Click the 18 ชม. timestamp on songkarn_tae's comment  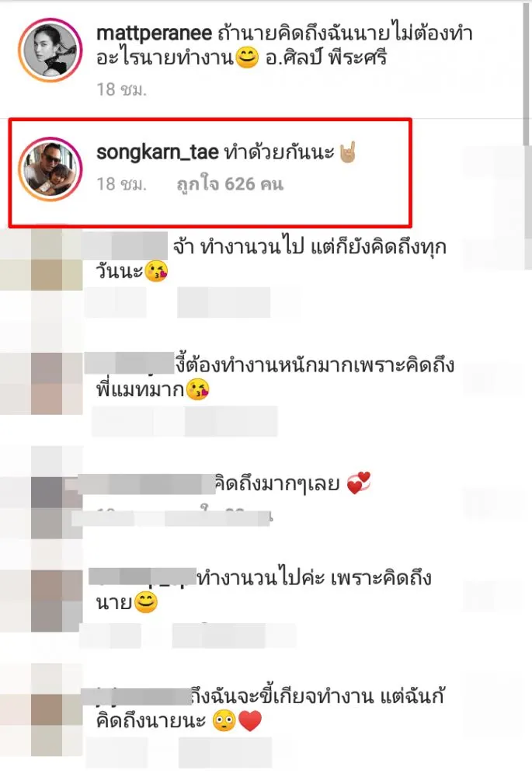(x=121, y=184)
